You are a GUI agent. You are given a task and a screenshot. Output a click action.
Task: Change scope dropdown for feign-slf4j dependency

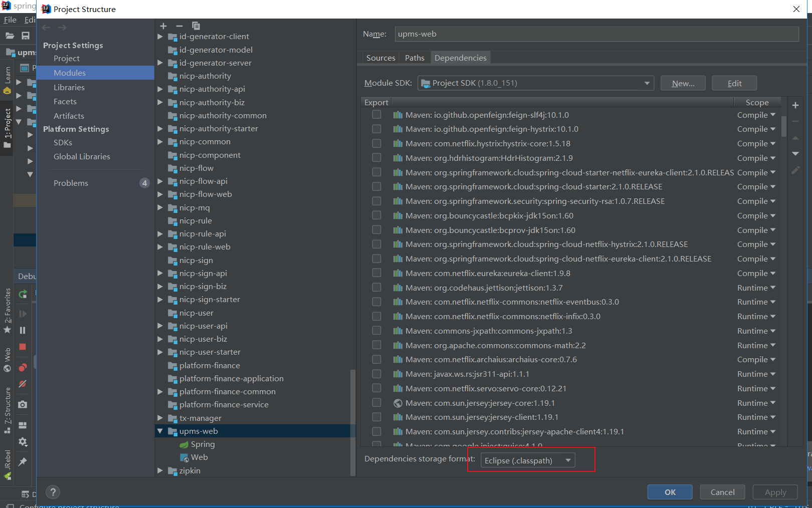tap(756, 115)
